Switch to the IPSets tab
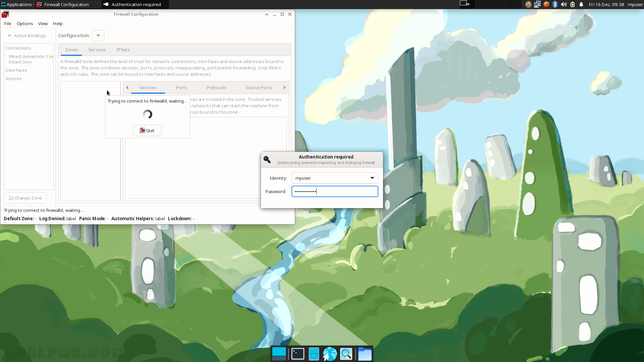This screenshot has height=362, width=644. tap(123, 50)
